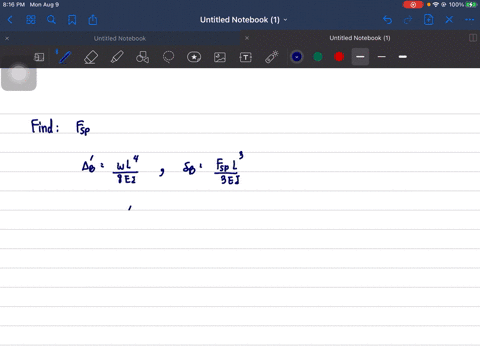
Task: Bookmark the current page
Action: click(x=72, y=20)
